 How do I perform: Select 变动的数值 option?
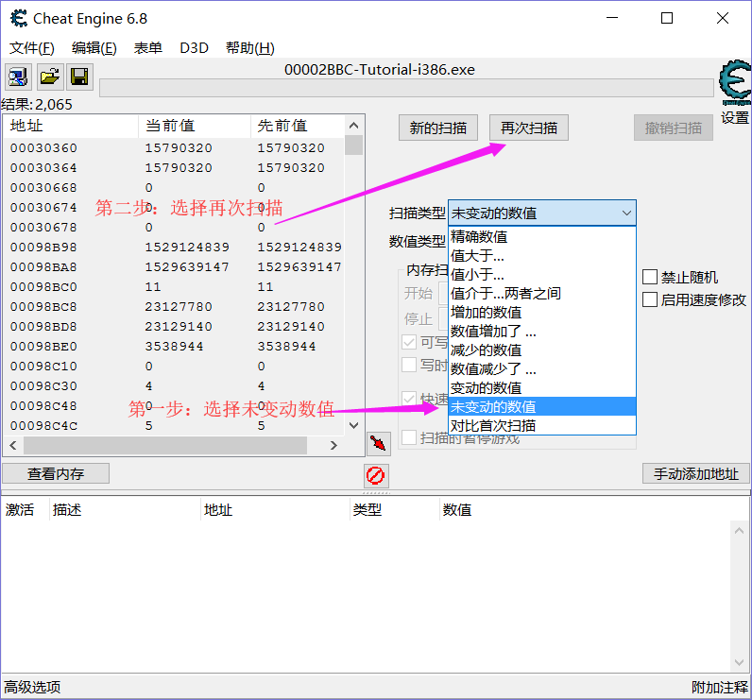[x=542, y=388]
